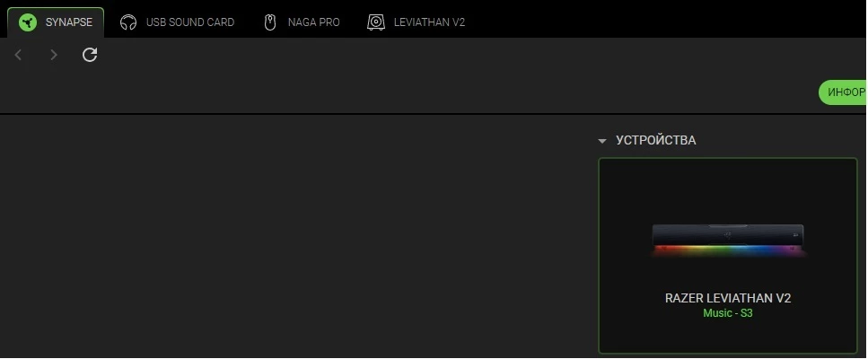The height and width of the screenshot is (359, 868).
Task: Refresh the Synapse dashboard
Action: 90,55
